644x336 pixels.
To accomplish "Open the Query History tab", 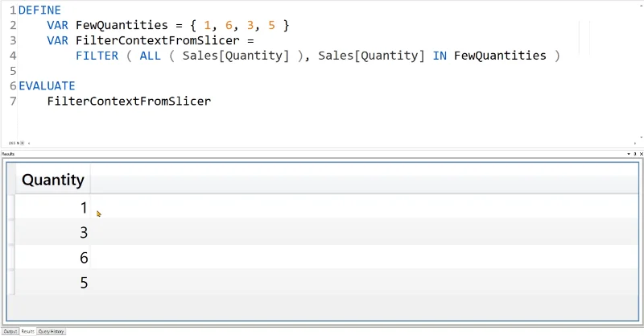I will point(51,331).
